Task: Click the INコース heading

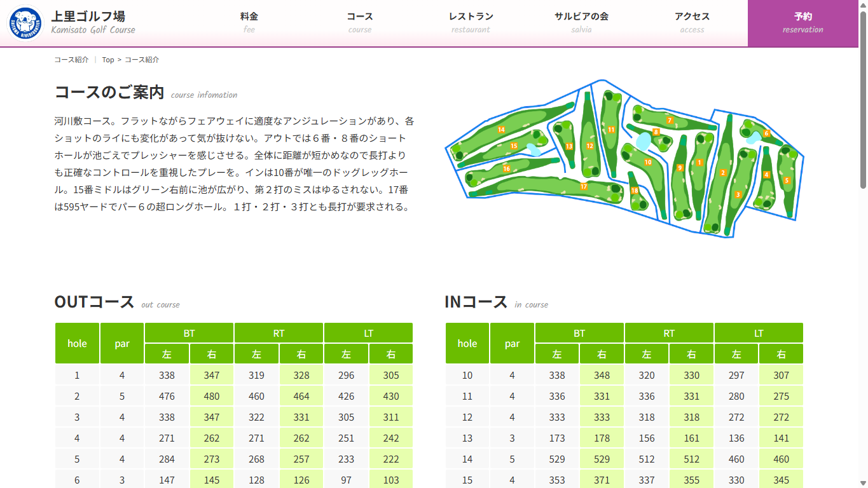Action: (476, 301)
